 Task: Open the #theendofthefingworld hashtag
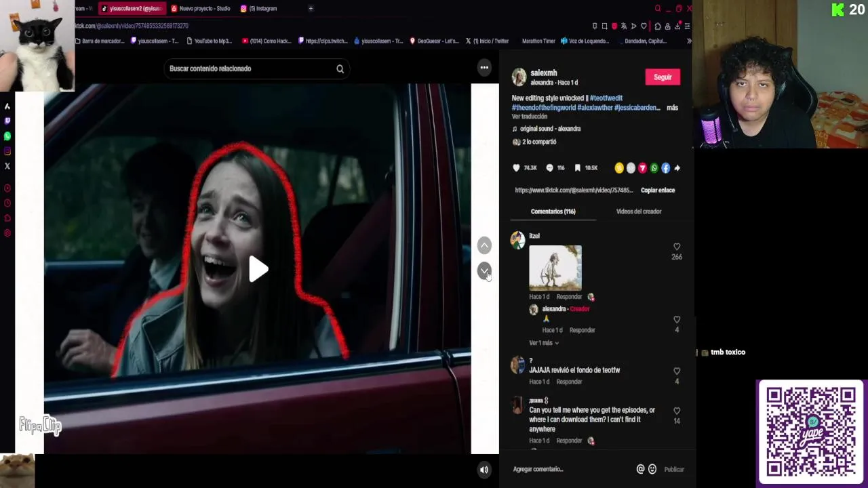click(x=543, y=108)
